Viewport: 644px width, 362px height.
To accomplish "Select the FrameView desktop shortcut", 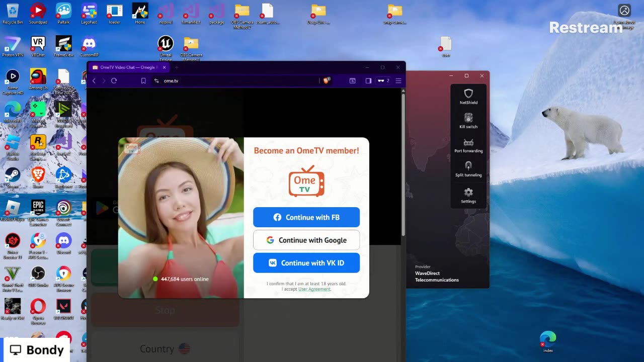I will click(63, 47).
